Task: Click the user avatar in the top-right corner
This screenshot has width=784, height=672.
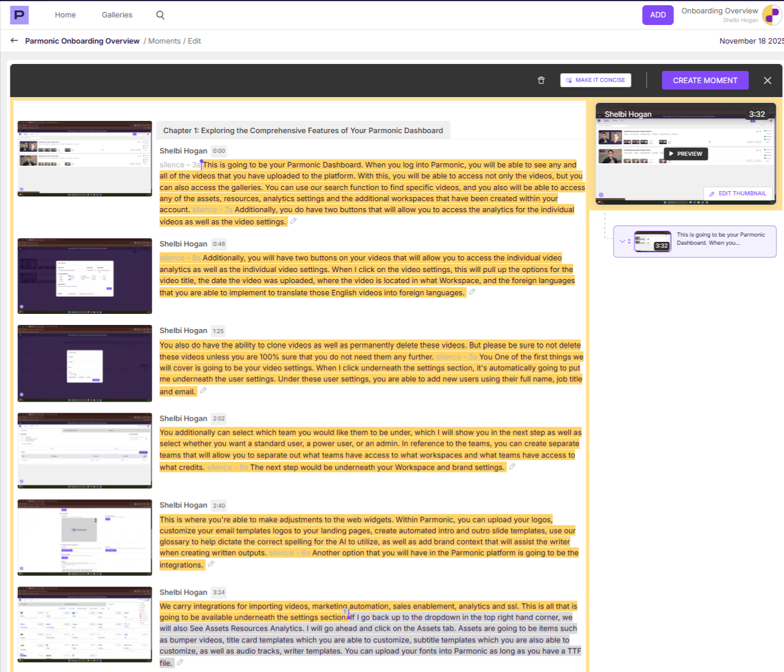Action: click(772, 15)
